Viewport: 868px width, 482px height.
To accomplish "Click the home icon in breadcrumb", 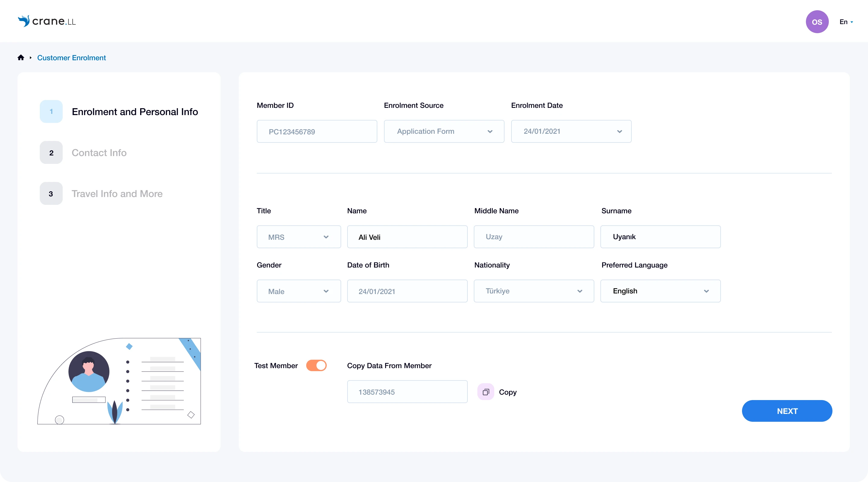I will coord(21,58).
